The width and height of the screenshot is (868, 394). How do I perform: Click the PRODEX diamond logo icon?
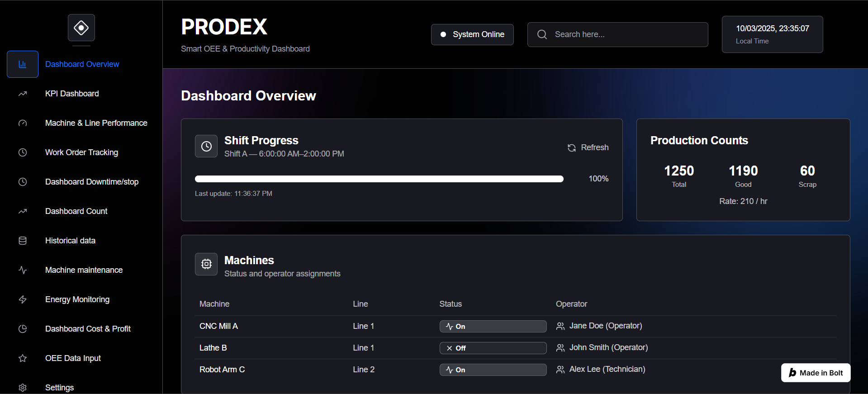point(81,28)
